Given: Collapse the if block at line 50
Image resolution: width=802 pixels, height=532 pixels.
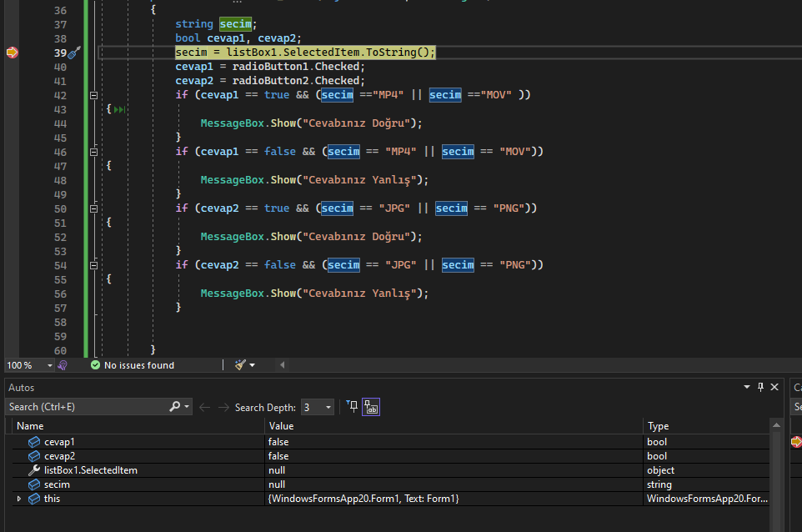Looking at the screenshot, I should [x=94, y=209].
